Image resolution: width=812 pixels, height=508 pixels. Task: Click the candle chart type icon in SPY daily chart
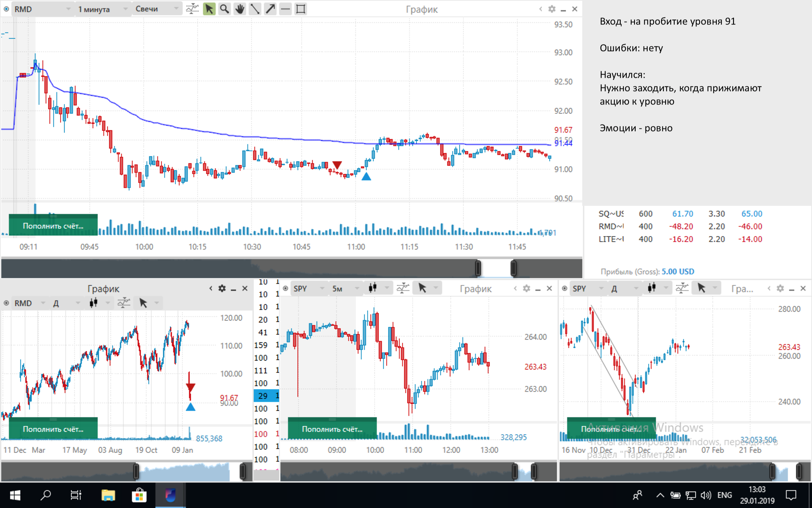point(652,288)
